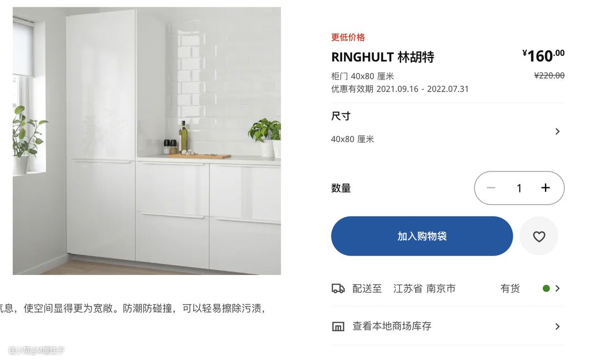Open 查看本地商场库存 link text
The height and width of the screenshot is (364, 610).
point(392,326)
